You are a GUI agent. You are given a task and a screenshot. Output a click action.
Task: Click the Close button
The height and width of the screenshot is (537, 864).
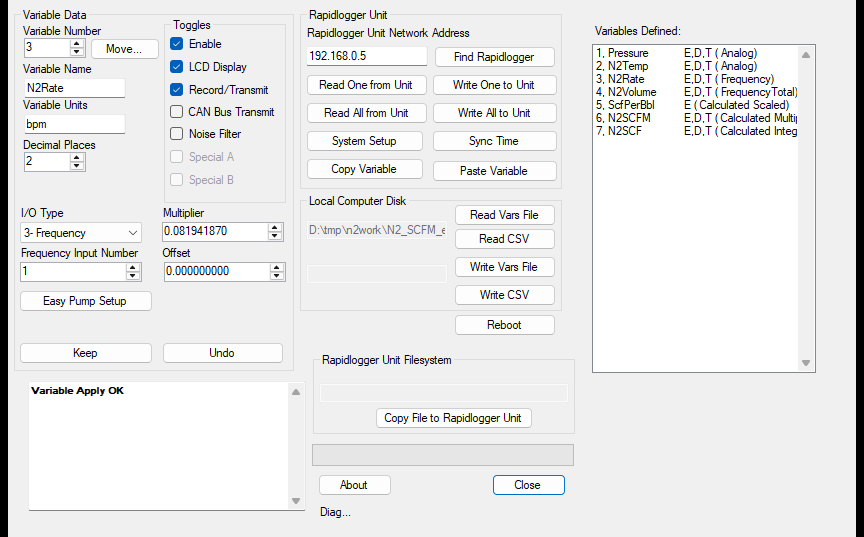(x=528, y=485)
